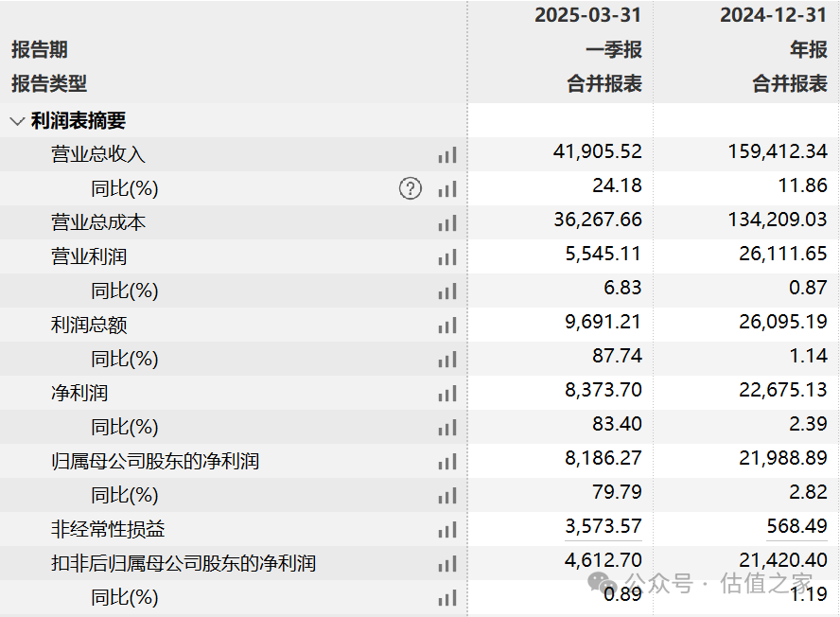Click the 41,905.52 revenue cell

[597, 151]
